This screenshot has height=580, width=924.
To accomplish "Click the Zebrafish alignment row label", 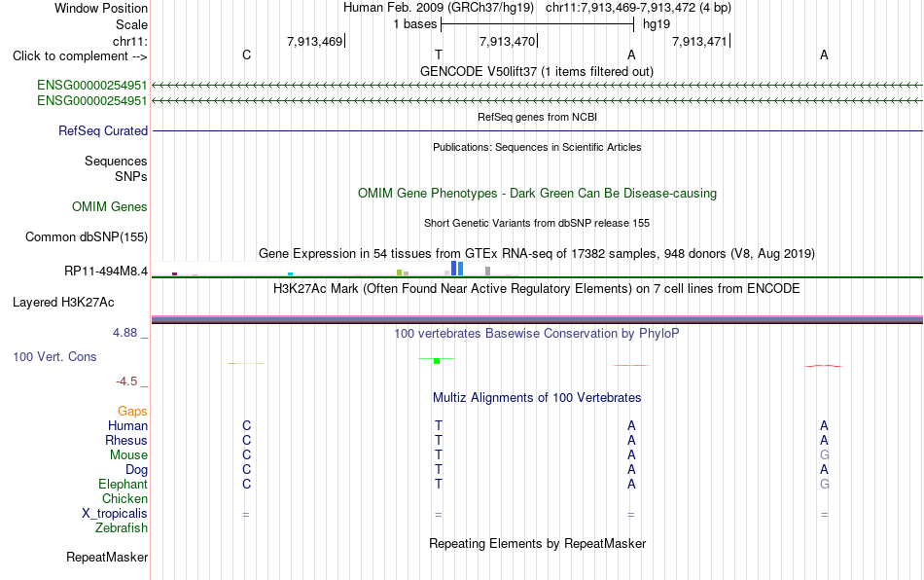I will pyautogui.click(x=122, y=528).
